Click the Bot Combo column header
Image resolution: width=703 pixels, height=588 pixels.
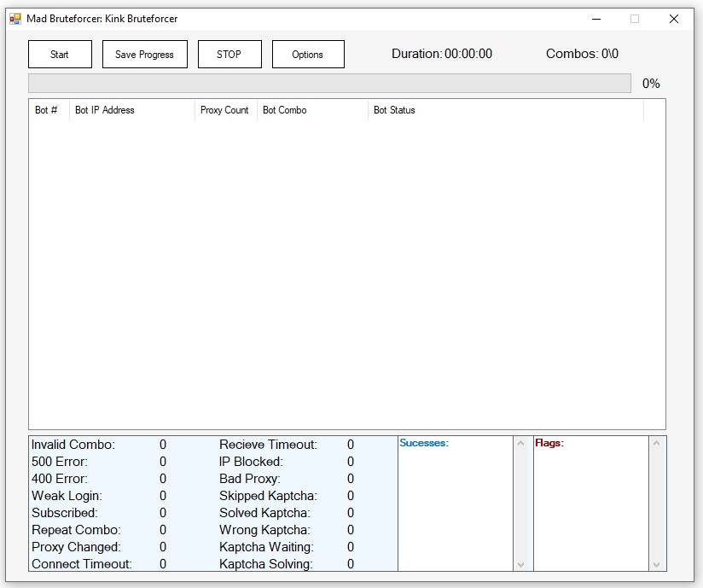[311, 110]
